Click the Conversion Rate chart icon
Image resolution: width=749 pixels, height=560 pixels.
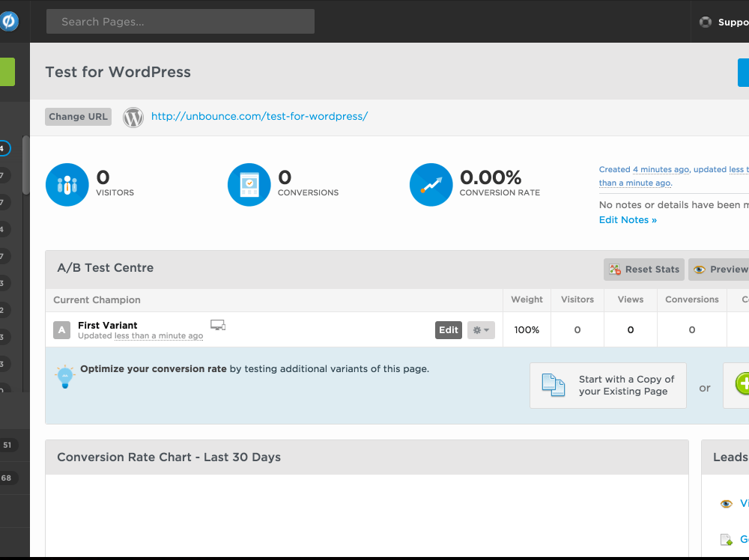(431, 185)
